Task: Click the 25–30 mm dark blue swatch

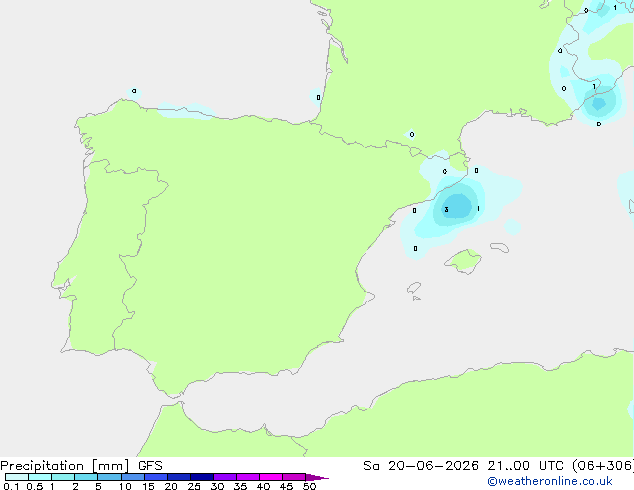Action: coord(202,477)
